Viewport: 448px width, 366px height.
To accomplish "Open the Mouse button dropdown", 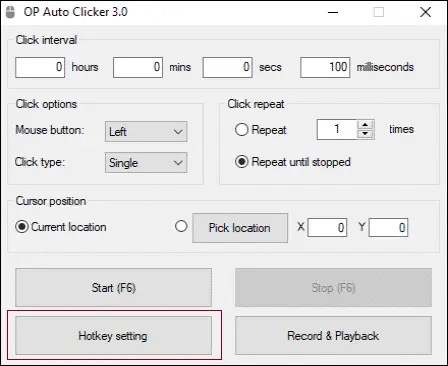I will [146, 132].
